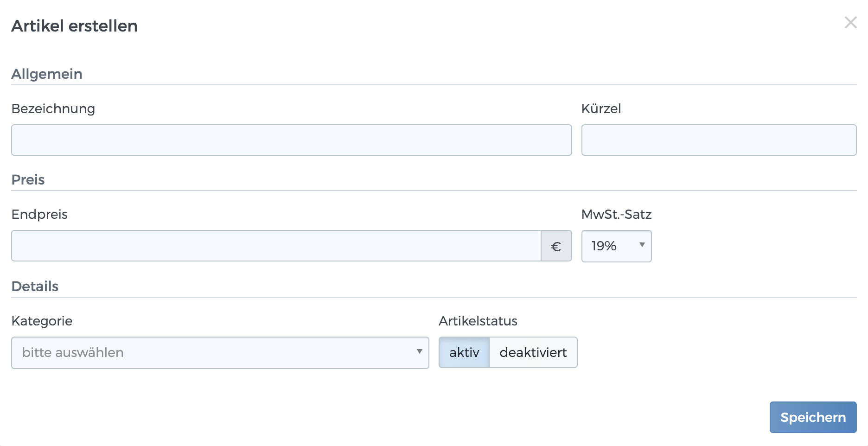Click the MwSt.-Satz label
The width and height of the screenshot is (868, 446).
click(x=616, y=215)
